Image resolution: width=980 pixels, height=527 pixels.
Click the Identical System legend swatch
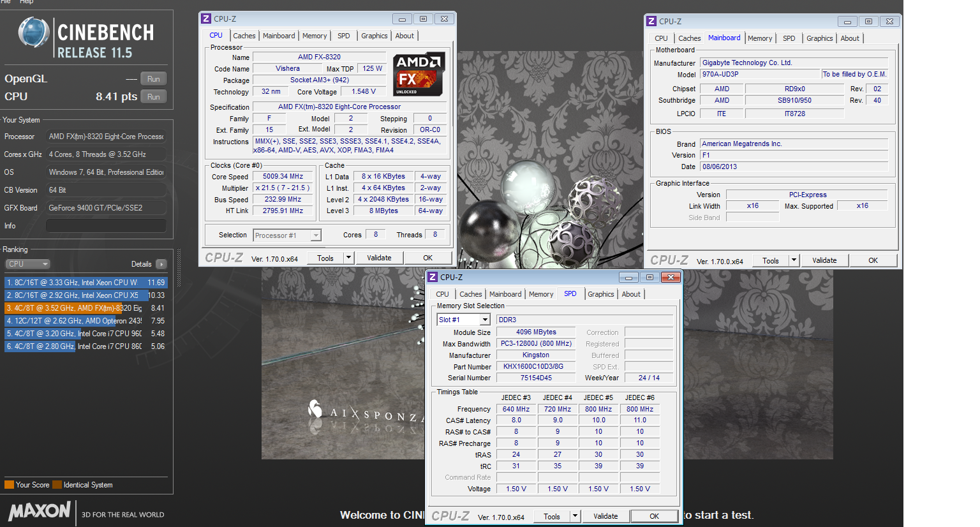pyautogui.click(x=57, y=485)
